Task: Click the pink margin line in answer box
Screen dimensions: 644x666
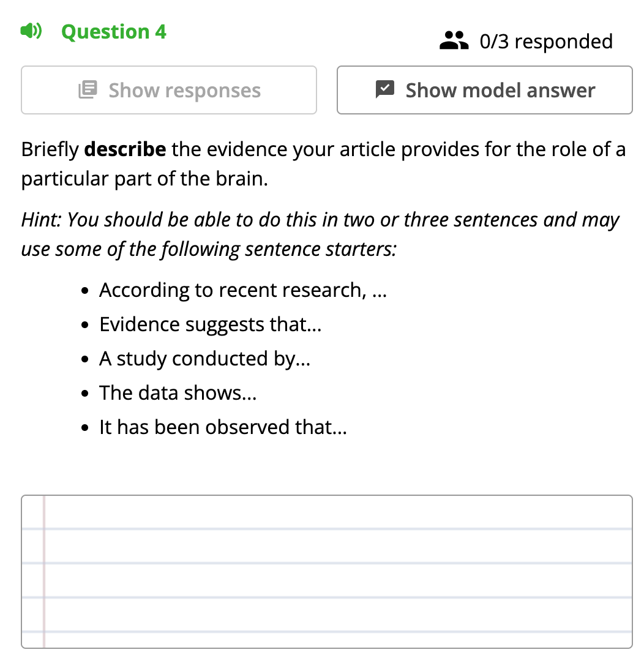Action: pyautogui.click(x=44, y=571)
